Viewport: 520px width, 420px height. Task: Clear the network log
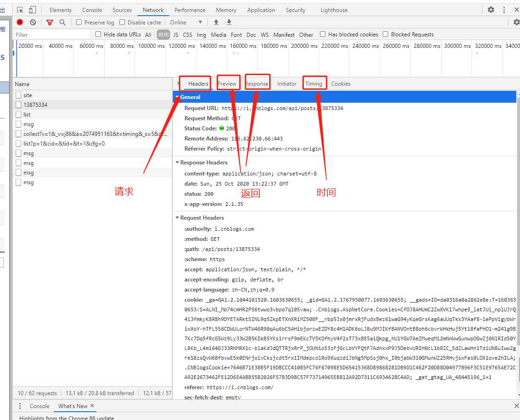[x=33, y=22]
